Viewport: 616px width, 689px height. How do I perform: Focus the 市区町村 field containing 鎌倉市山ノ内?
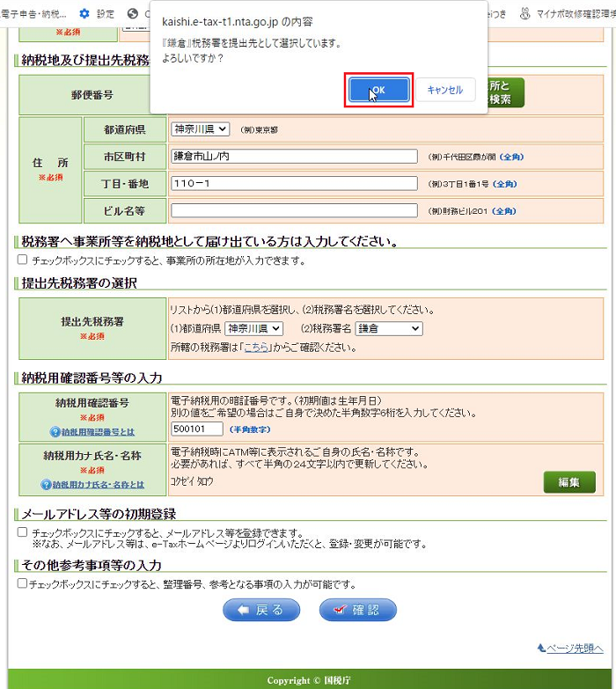[x=294, y=156]
